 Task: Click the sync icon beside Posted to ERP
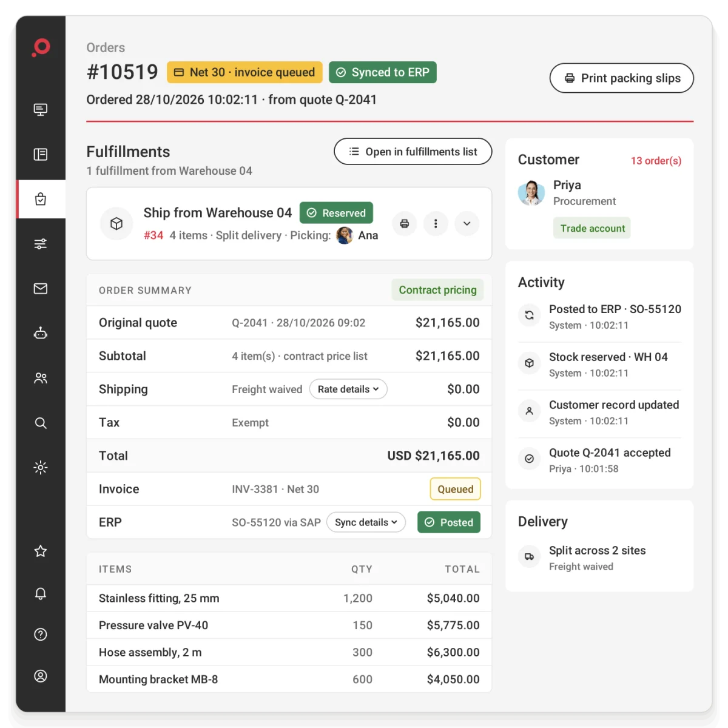(530, 315)
